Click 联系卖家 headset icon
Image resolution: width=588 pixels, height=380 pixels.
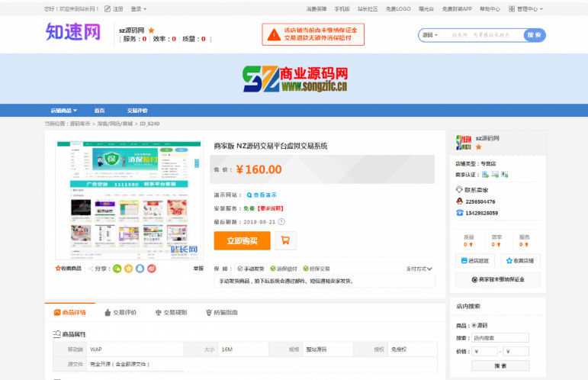[459, 189]
